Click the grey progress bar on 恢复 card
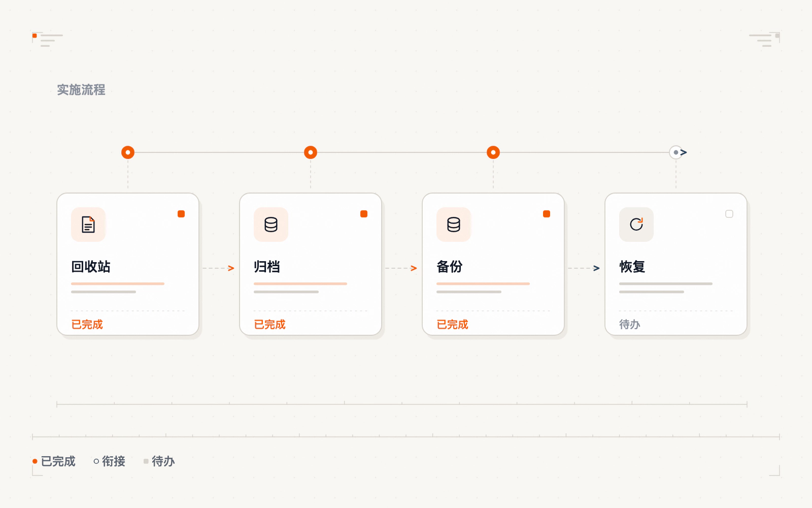The width and height of the screenshot is (812, 508). coord(666,283)
